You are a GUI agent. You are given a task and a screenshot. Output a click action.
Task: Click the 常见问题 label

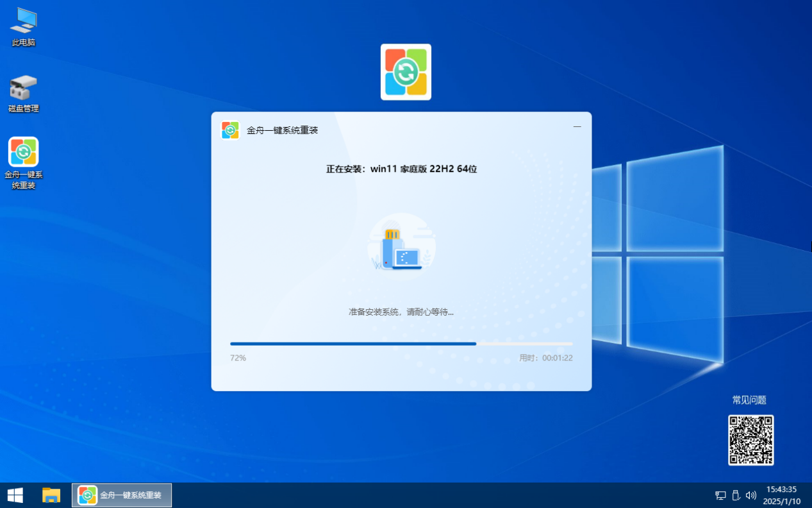[x=749, y=400]
